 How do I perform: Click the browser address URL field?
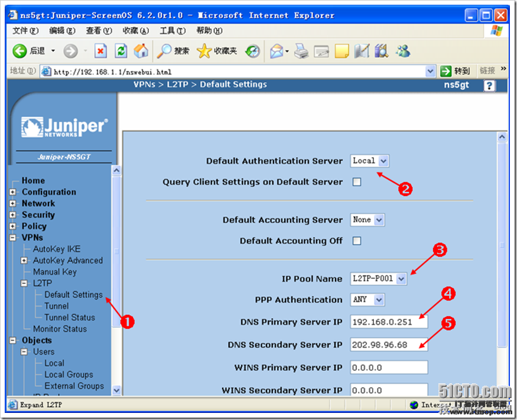(x=238, y=71)
